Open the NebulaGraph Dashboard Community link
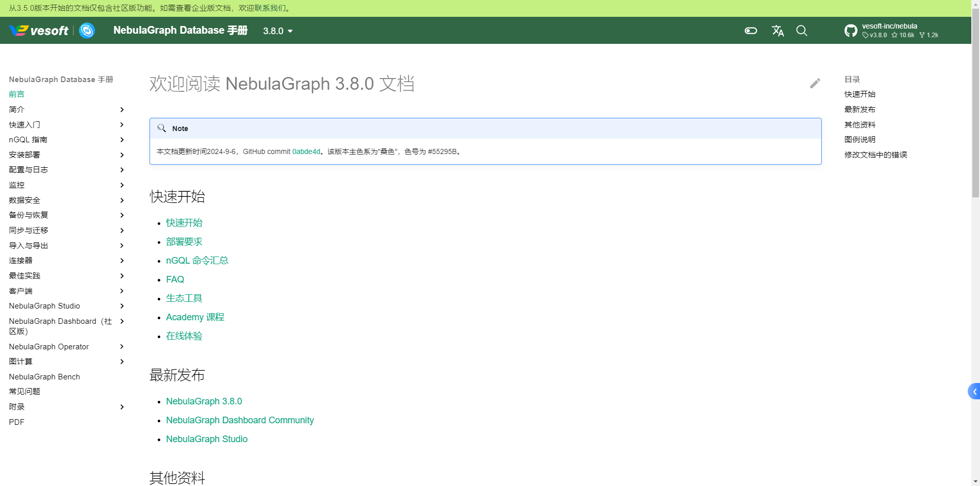The width and height of the screenshot is (980, 486). coord(240,420)
